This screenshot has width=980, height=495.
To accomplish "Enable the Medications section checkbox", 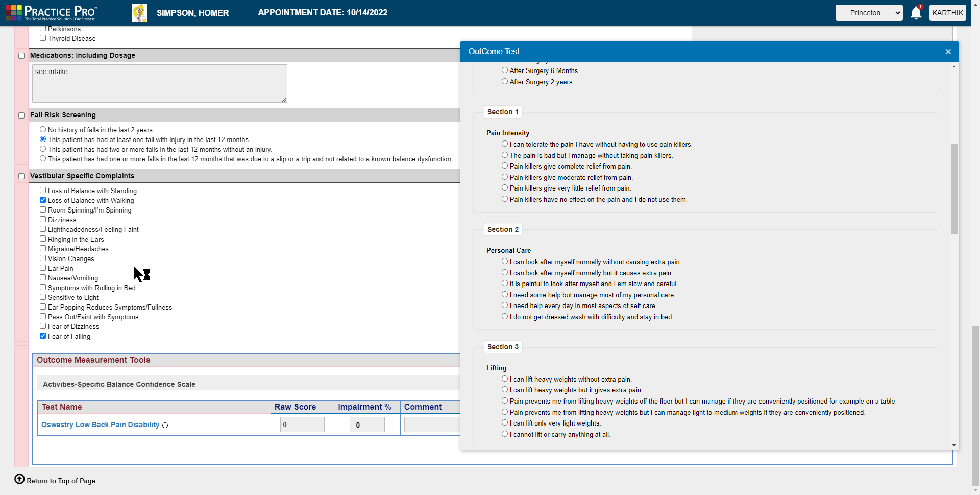I will click(21, 55).
